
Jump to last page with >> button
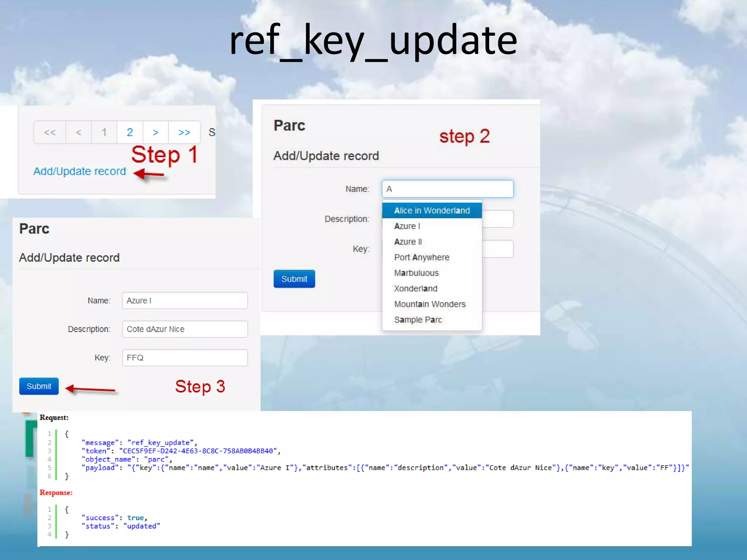184,132
